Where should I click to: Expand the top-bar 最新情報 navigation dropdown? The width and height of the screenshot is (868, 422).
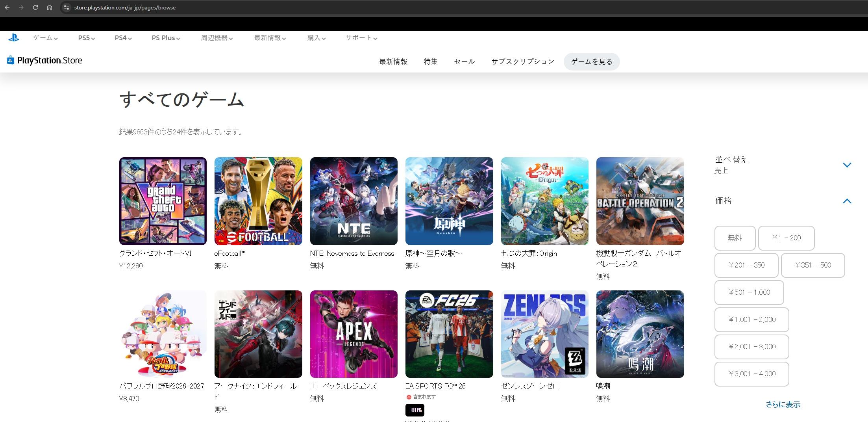point(270,38)
